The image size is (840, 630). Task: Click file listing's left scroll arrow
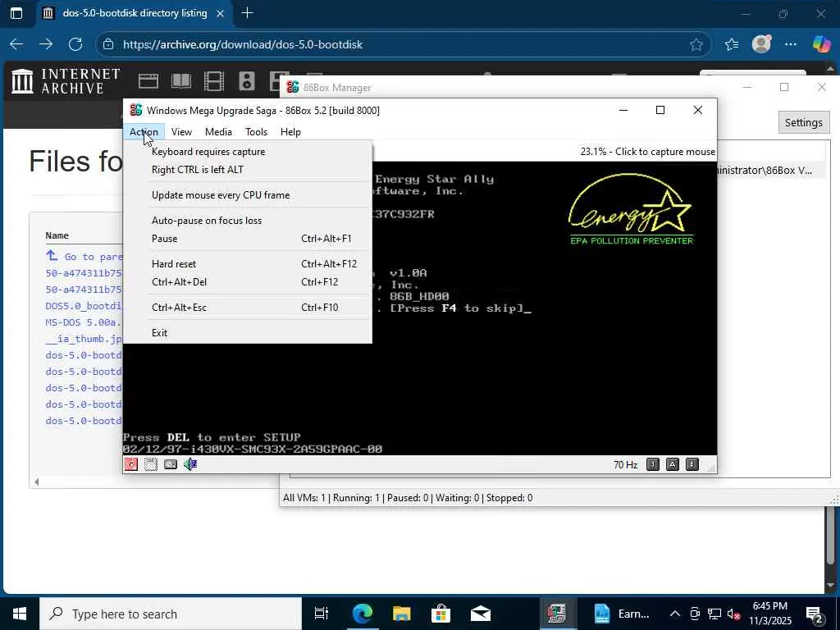[36, 482]
